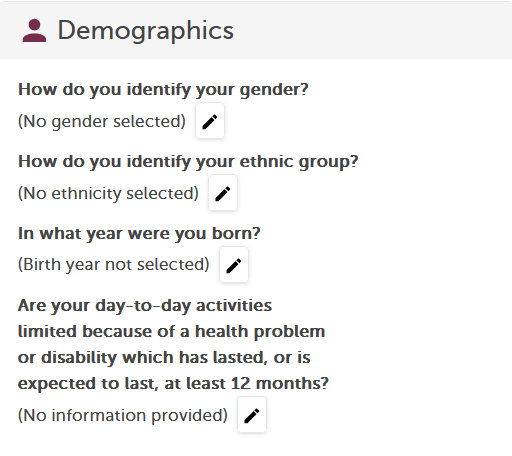The image size is (512, 456).
Task: Click the pencil beside No ethnicity selected
Action: tap(223, 193)
